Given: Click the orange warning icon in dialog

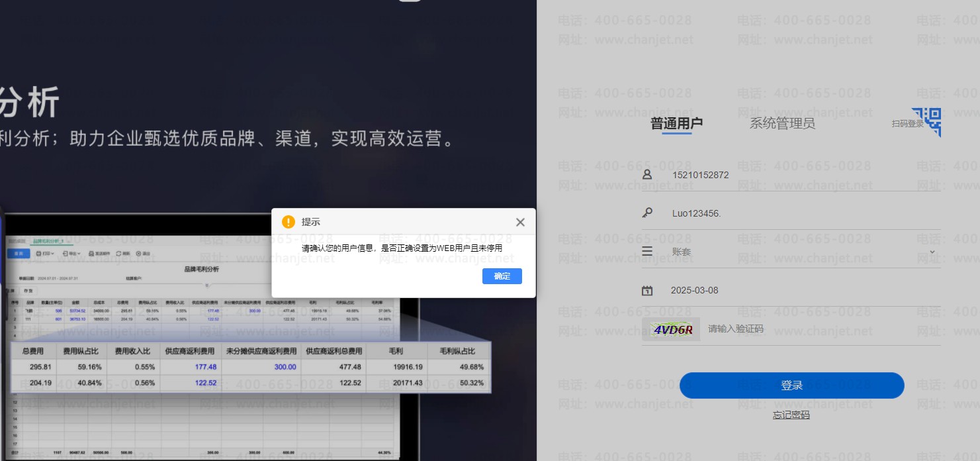Looking at the screenshot, I should coord(288,222).
